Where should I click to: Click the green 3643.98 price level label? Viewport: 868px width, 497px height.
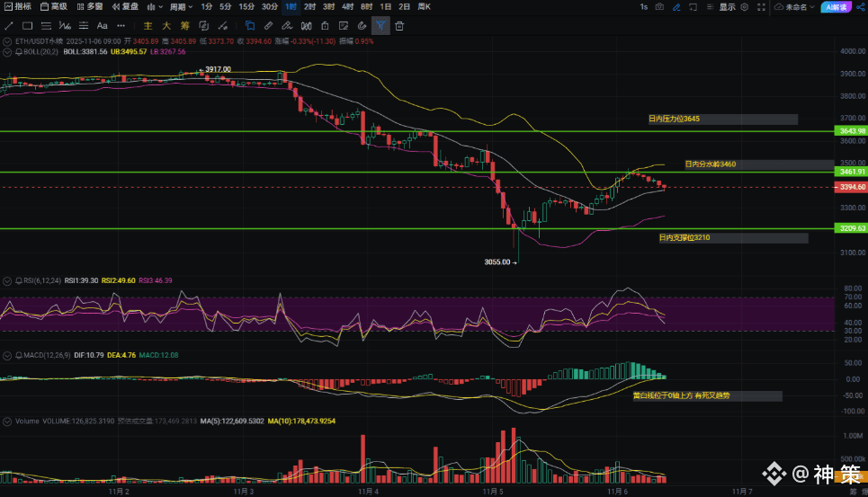point(851,131)
